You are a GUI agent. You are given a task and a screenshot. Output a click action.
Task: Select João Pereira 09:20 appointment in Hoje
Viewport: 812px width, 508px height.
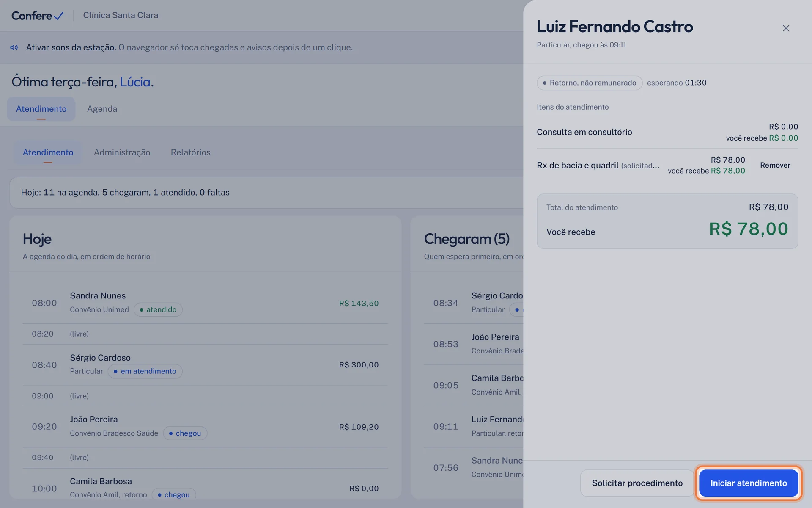pos(205,427)
